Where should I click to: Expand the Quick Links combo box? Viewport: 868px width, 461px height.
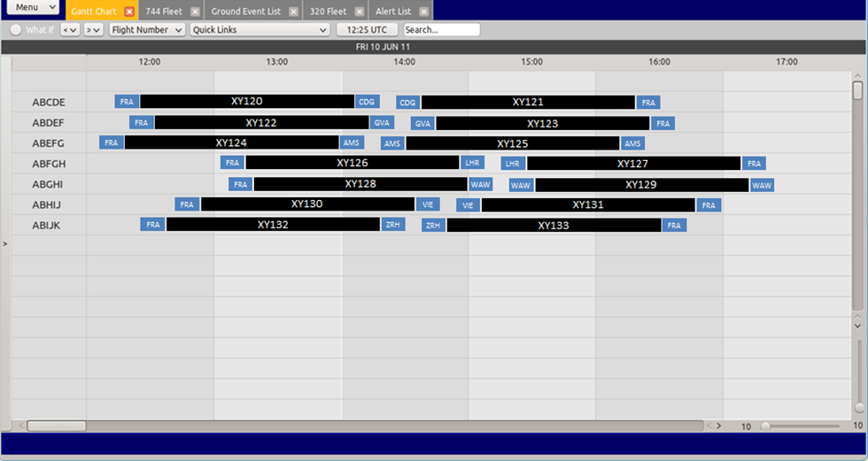click(x=260, y=30)
